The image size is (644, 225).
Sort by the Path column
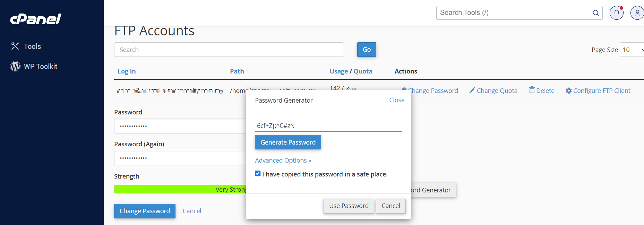click(237, 71)
